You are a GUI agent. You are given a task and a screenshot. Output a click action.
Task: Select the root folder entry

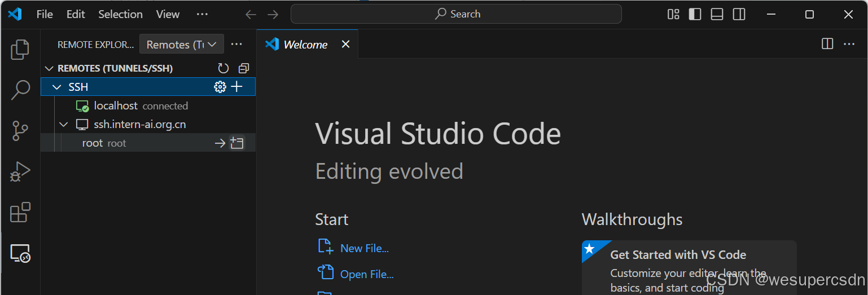(148, 143)
